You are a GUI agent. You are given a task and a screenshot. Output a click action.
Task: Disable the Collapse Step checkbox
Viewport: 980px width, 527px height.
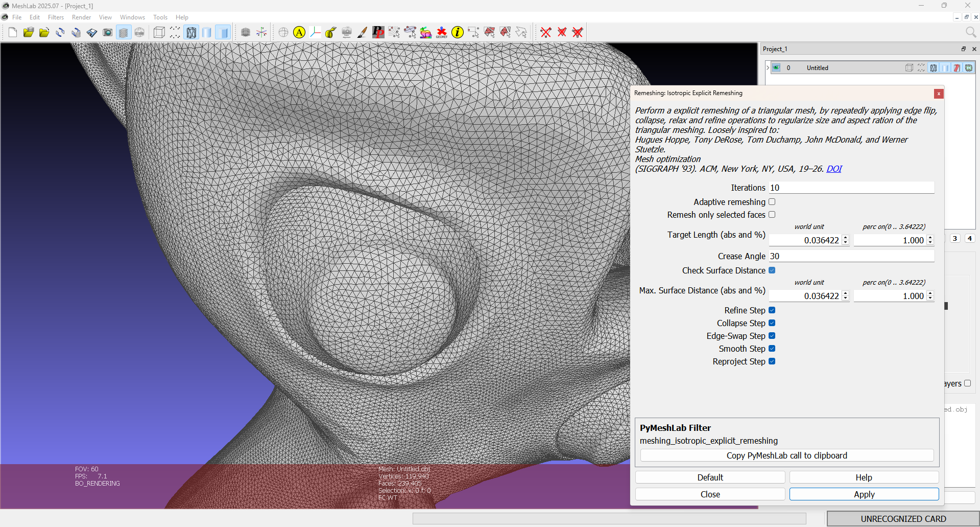click(772, 323)
